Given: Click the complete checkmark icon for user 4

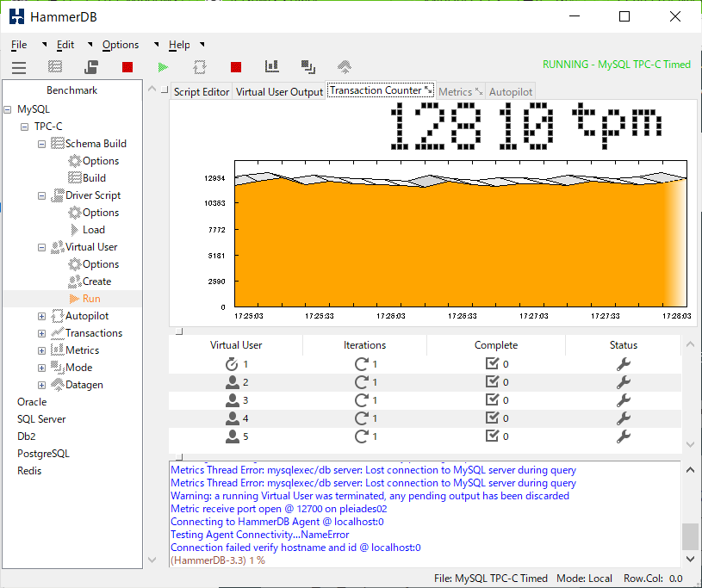Looking at the screenshot, I should (492, 418).
